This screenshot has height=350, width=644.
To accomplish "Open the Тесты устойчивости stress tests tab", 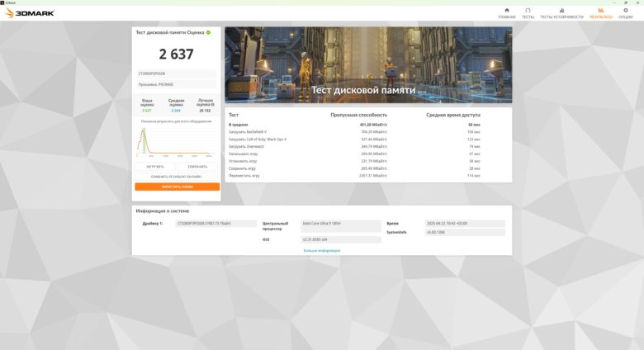I will 561,13.
